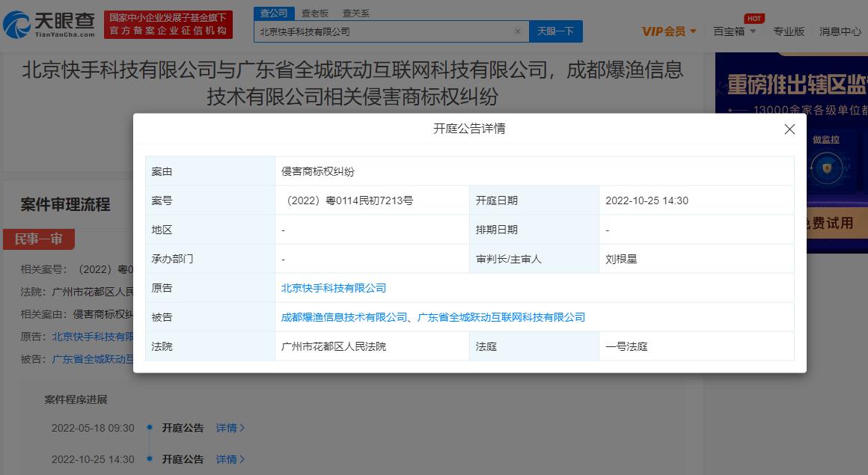Open the VIP会员 dropdown arrow
Viewport: 868px width, 475px height.
[693, 31]
